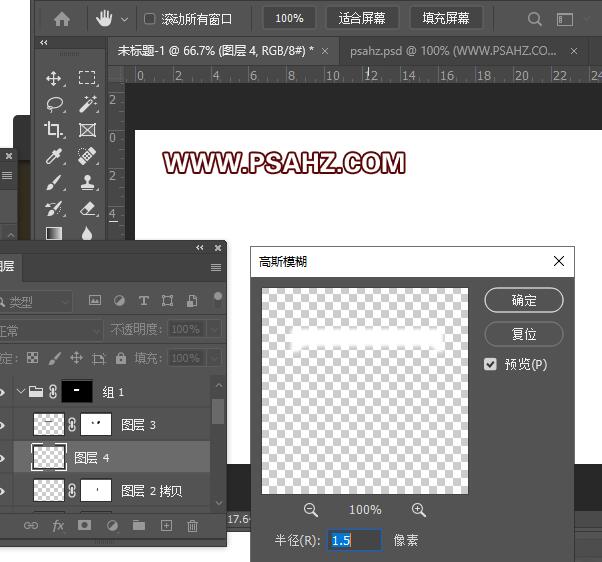602x562 pixels.
Task: Select the Eyedropper tool
Action: tap(54, 156)
